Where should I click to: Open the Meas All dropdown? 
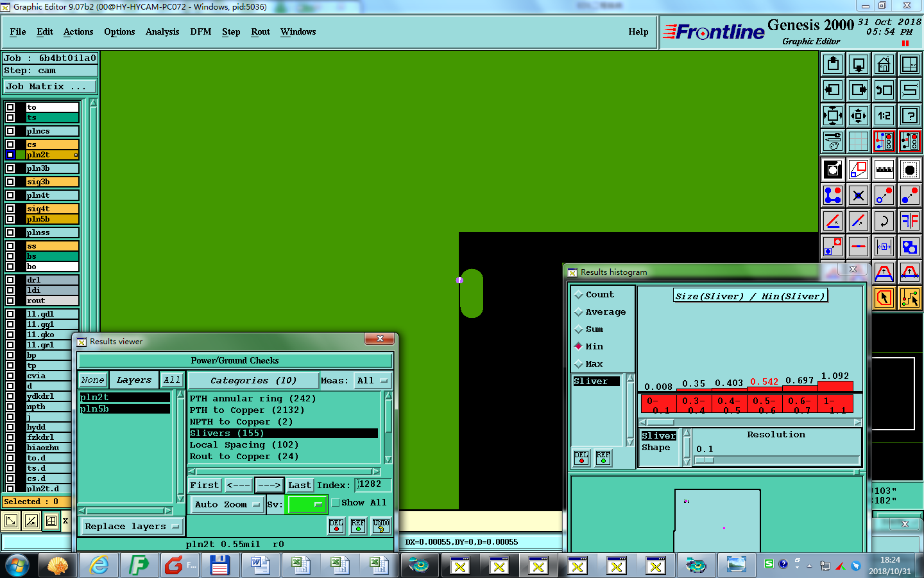[373, 381]
